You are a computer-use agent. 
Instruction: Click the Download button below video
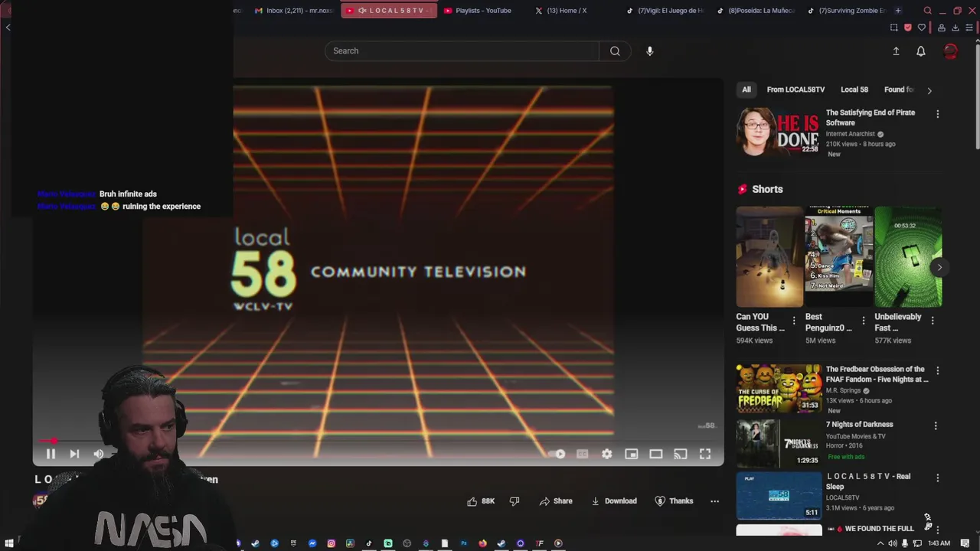[x=614, y=501]
